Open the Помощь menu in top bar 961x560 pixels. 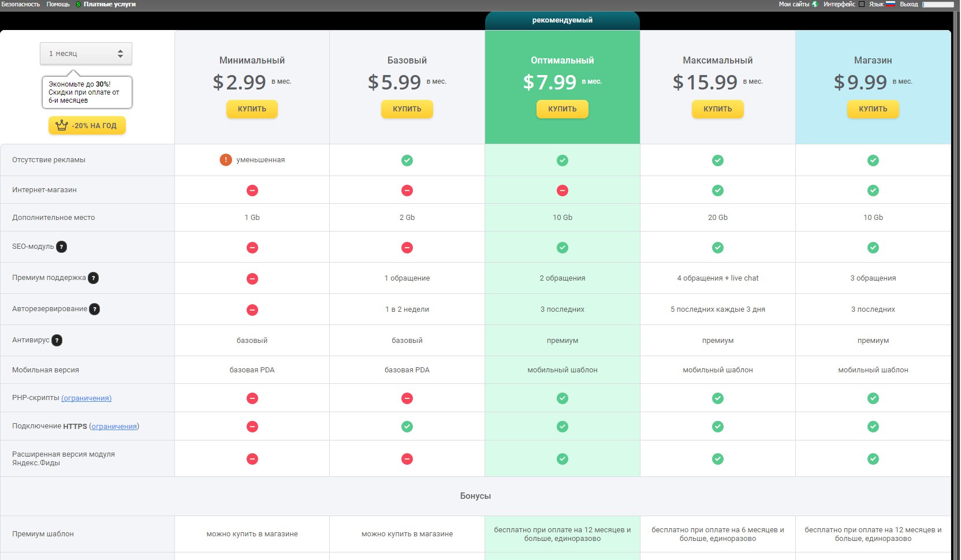[x=58, y=4]
